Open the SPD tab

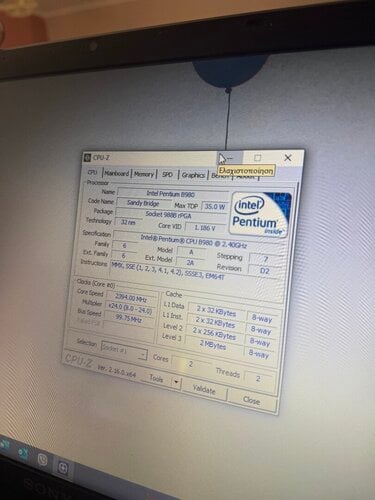[167, 175]
